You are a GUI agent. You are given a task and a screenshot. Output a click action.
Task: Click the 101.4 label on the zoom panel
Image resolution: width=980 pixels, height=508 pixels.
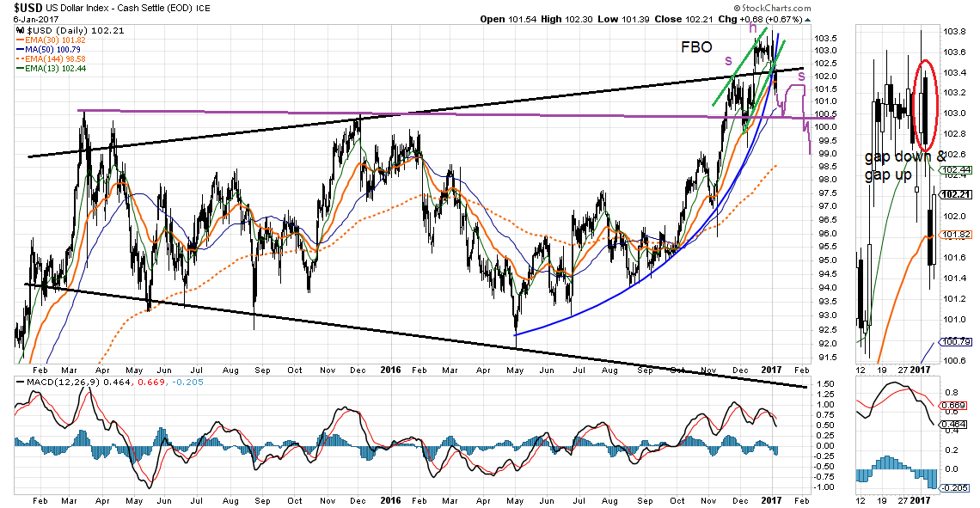click(954, 278)
